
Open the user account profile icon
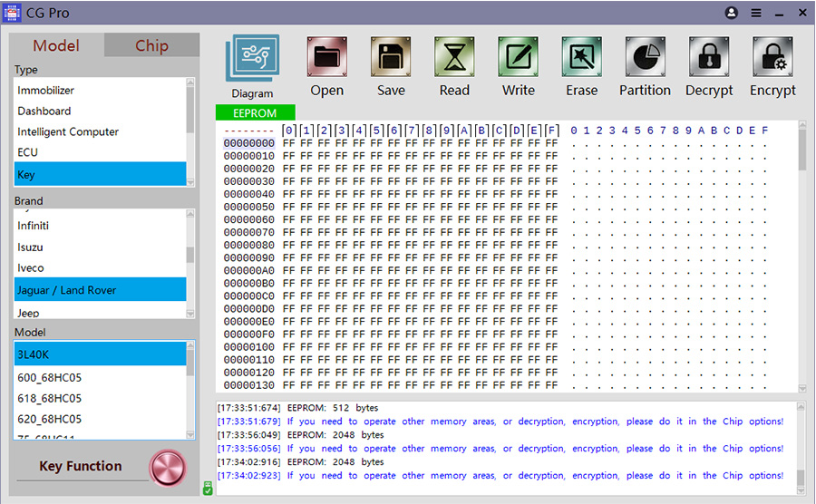732,14
